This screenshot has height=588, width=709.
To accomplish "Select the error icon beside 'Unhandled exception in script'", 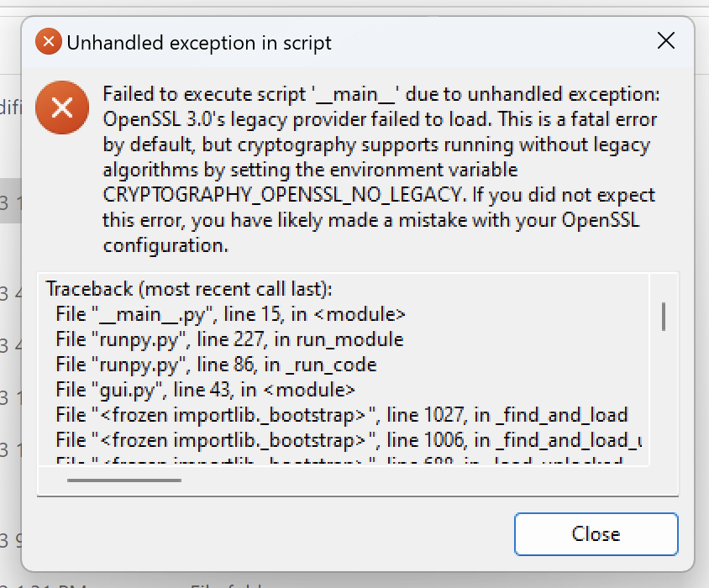I will click(48, 40).
